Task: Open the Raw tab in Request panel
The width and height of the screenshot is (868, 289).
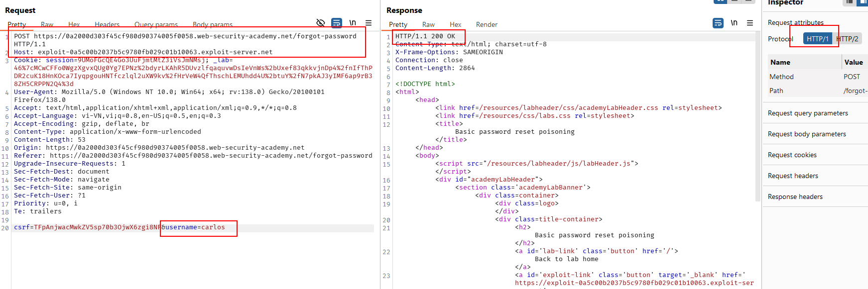Action: pos(47,24)
